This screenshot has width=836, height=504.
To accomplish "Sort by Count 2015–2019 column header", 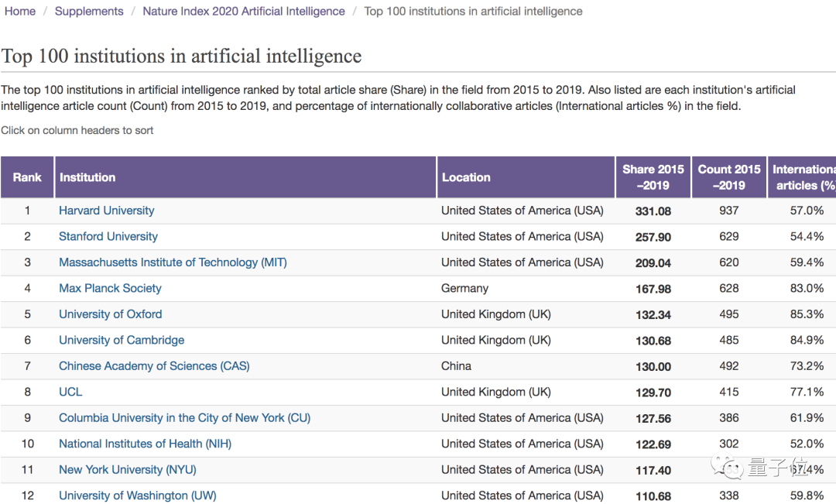I will (729, 177).
